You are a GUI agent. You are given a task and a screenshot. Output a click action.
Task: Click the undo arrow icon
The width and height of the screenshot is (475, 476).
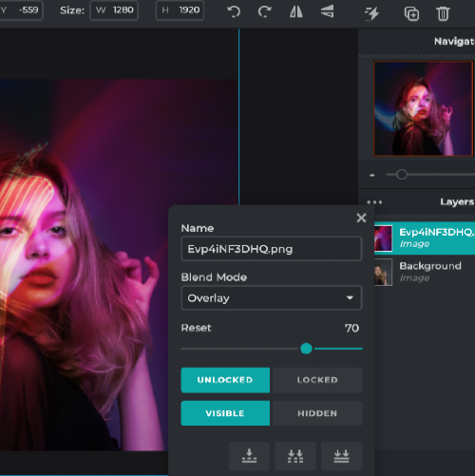(234, 11)
